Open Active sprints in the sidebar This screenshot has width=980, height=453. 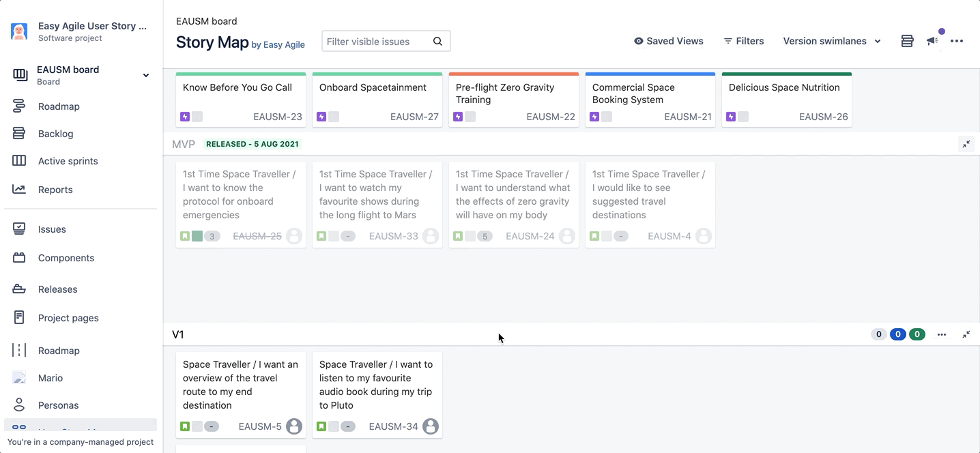pyautogui.click(x=68, y=161)
